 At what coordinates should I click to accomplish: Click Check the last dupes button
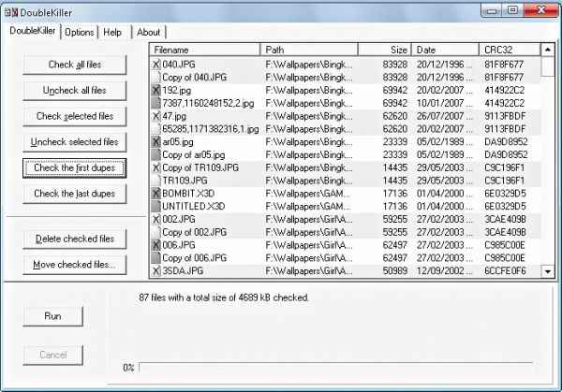click(75, 194)
